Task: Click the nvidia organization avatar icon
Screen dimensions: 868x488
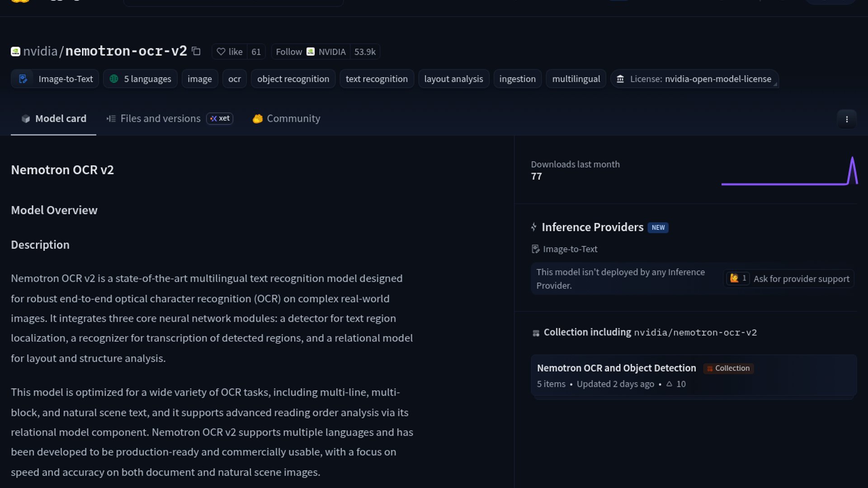Action: point(15,52)
